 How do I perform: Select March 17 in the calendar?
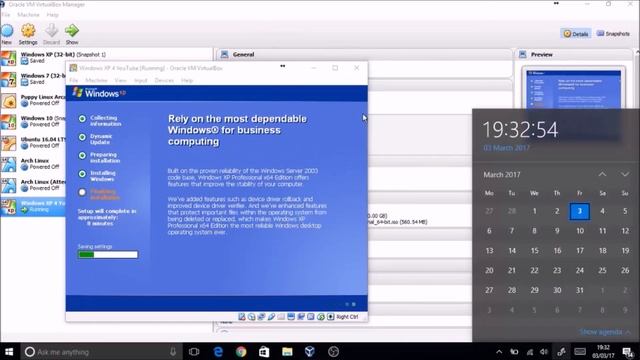tap(580, 251)
